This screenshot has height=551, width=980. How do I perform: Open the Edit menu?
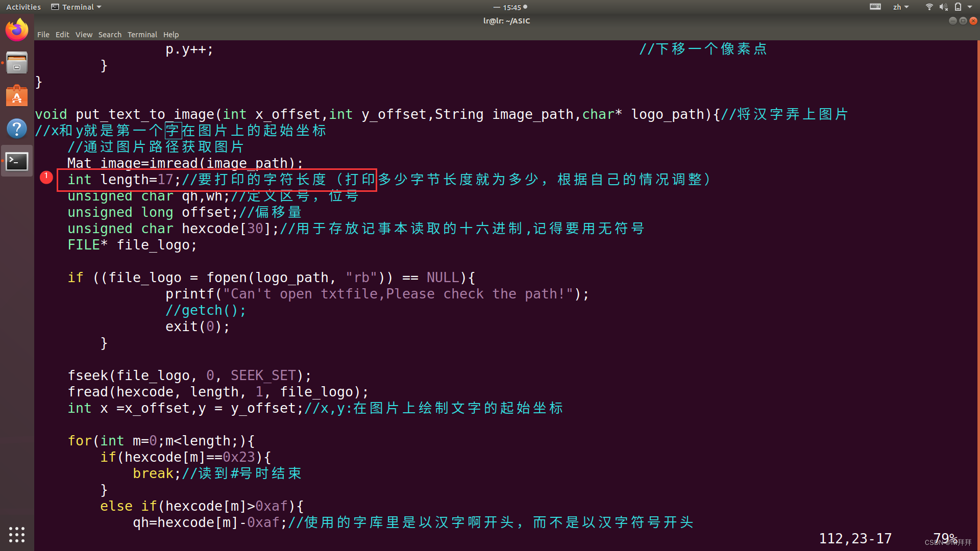click(62, 35)
